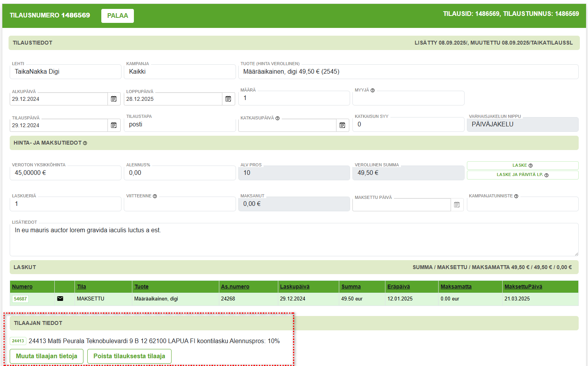Open the Tilauspäivä calendar picker icon
Image resolution: width=588 pixels, height=366 pixels.
click(x=114, y=125)
